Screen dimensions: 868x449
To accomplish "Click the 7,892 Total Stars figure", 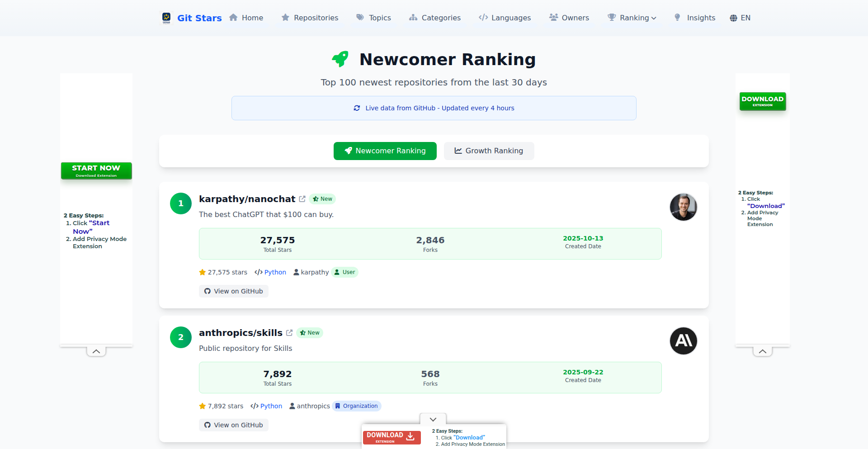I will pos(278,374).
